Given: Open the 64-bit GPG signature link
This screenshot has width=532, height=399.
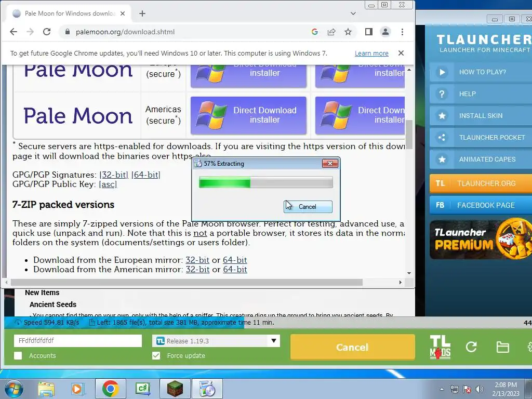Looking at the screenshot, I should tap(146, 175).
